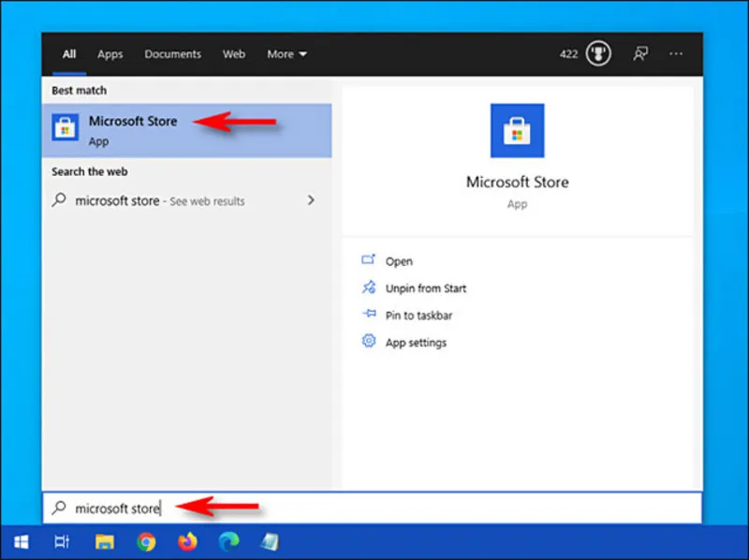Expand microsoft store web search results
The width and height of the screenshot is (749, 560).
[311, 200]
